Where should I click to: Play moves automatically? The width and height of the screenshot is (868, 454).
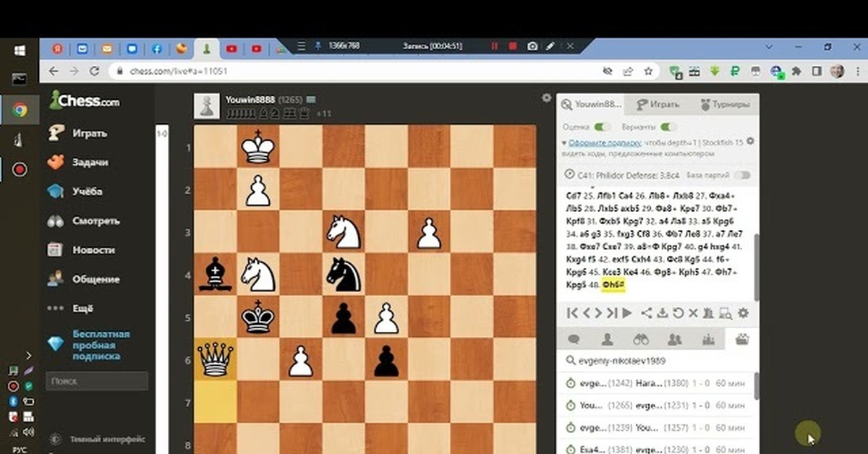(627, 314)
